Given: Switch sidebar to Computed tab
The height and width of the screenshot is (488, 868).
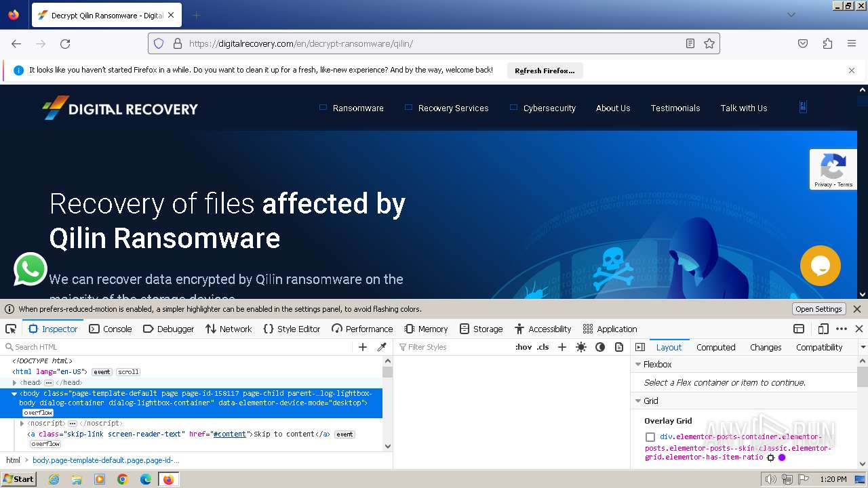Looking at the screenshot, I should click(715, 347).
